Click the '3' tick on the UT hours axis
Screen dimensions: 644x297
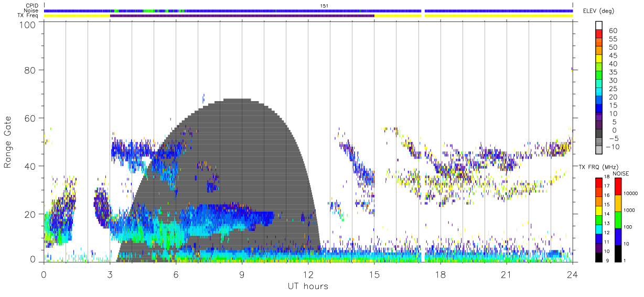[110, 273]
